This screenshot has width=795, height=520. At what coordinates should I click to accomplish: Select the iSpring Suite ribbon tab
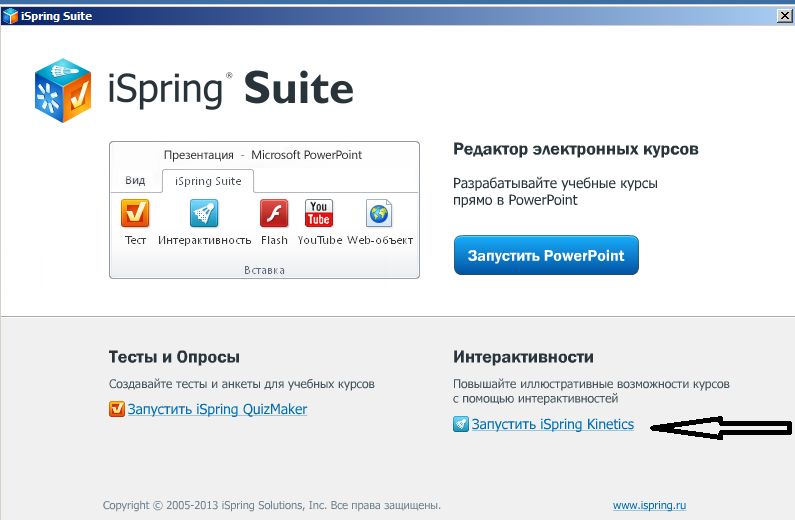pyautogui.click(x=208, y=181)
